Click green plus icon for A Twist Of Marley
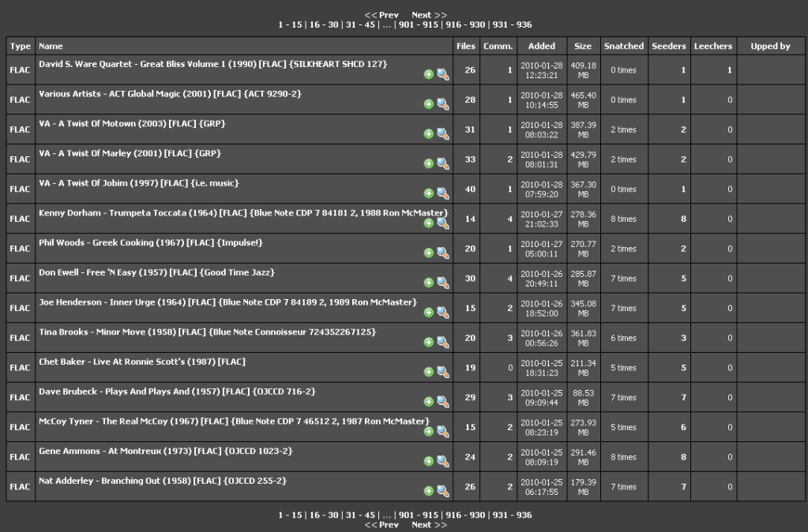Screen dimensions: 808x532 pyautogui.click(x=428, y=163)
